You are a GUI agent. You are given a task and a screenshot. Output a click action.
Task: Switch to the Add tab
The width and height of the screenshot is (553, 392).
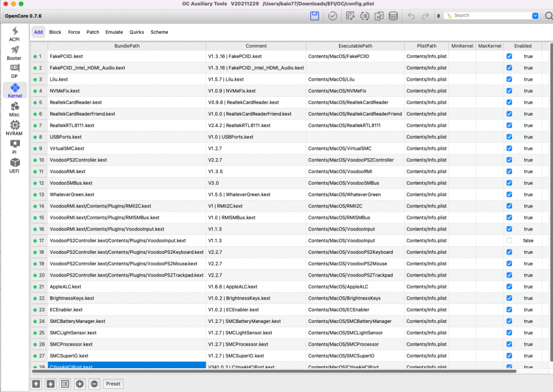[39, 32]
